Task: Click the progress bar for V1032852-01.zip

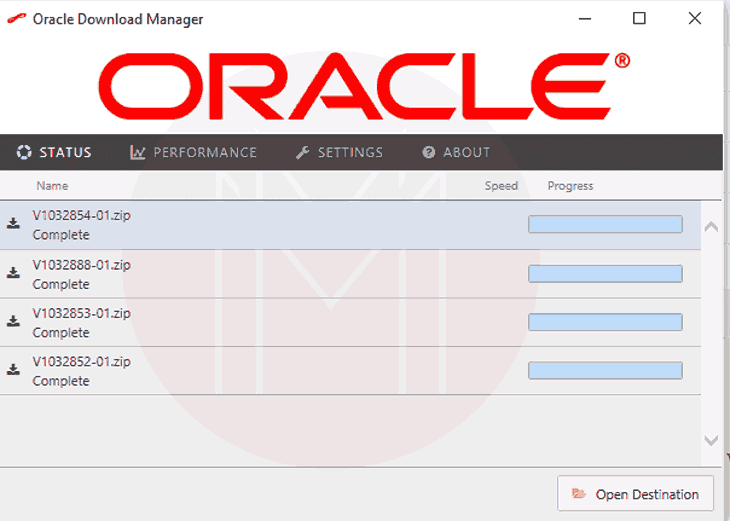Action: click(x=605, y=371)
